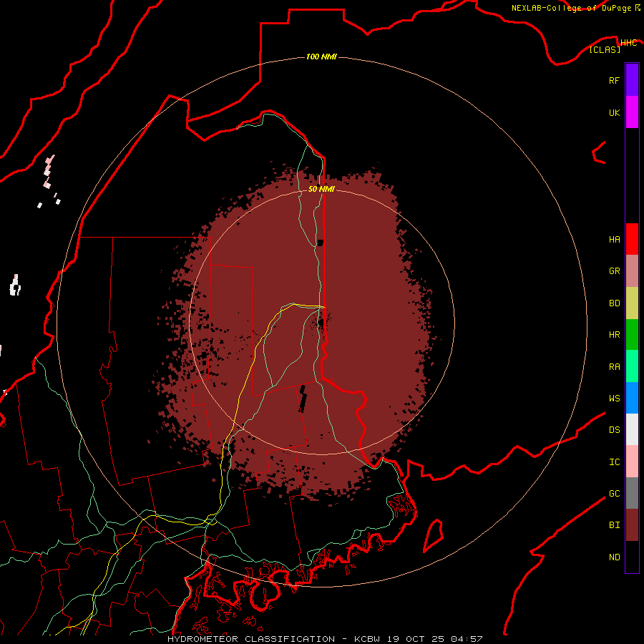Click the 100 NMI range ring label

point(321,57)
